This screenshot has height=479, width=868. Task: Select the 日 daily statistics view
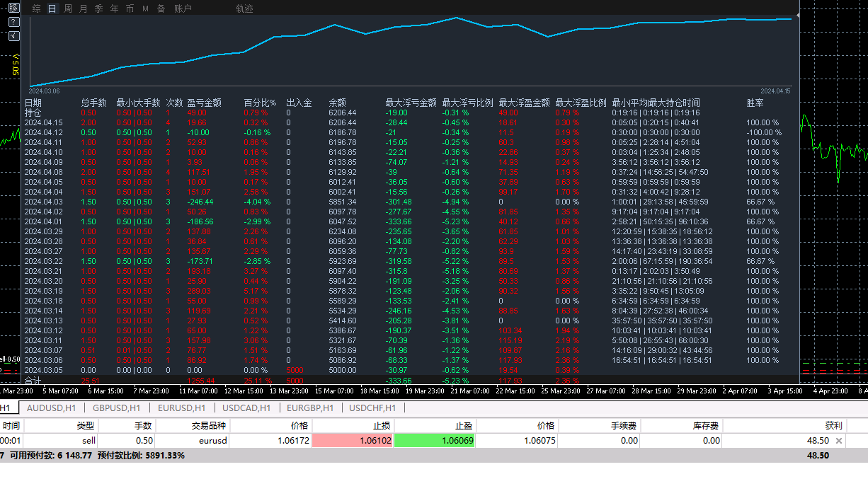coord(52,8)
